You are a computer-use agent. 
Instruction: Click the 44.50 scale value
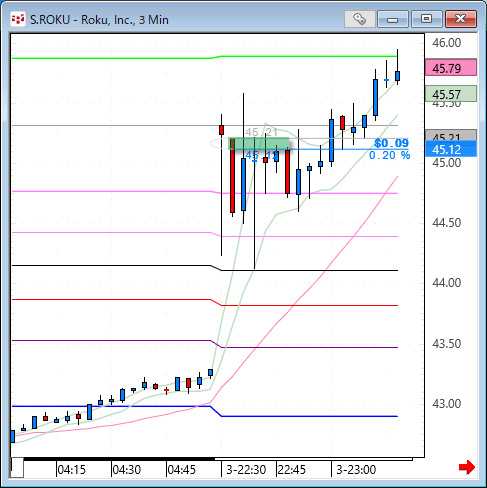click(x=446, y=223)
